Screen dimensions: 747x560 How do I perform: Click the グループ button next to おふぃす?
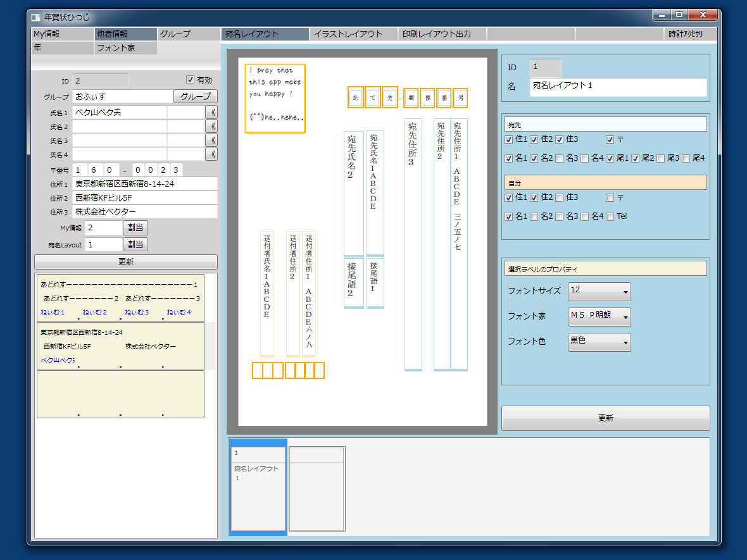(196, 96)
